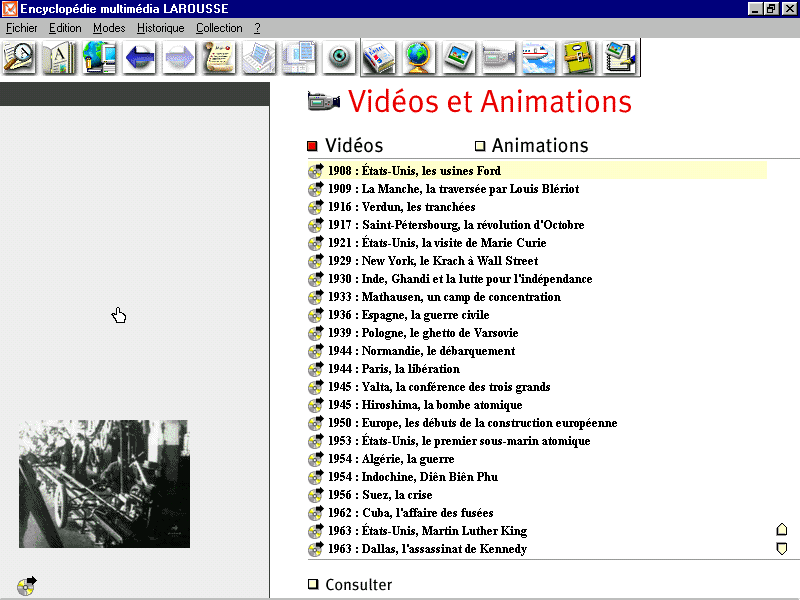Click the Consulter button
This screenshot has height=600, width=800.
[x=350, y=585]
